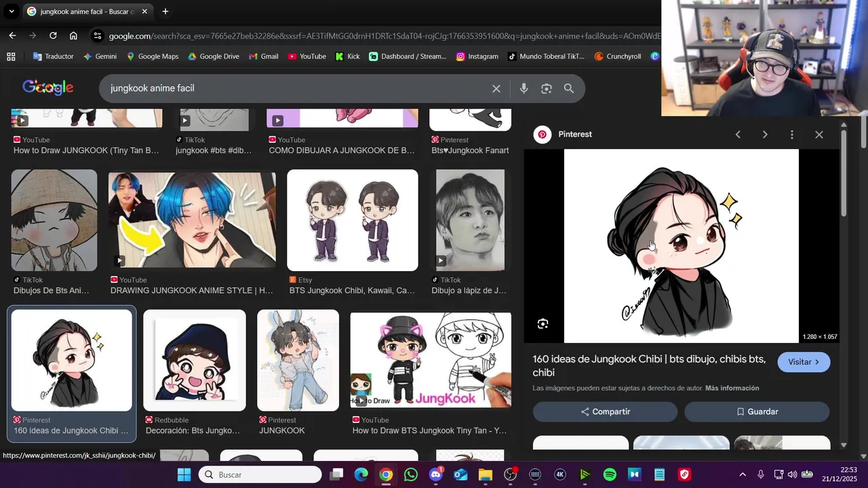Start voice search with microphone icon

pyautogui.click(x=524, y=89)
